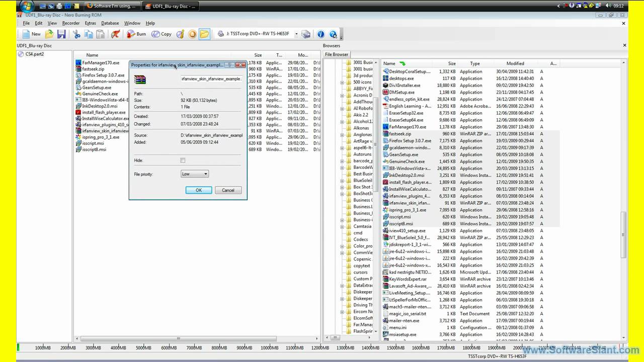
Task: Click the green arrow beside Name column
Action: coord(402,63)
